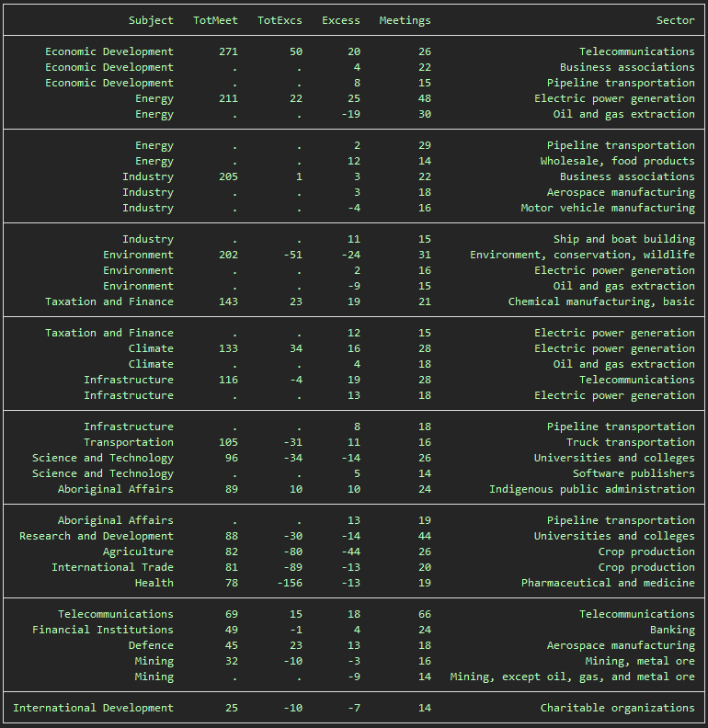Select the TotExcs value -89

pyautogui.click(x=292, y=567)
